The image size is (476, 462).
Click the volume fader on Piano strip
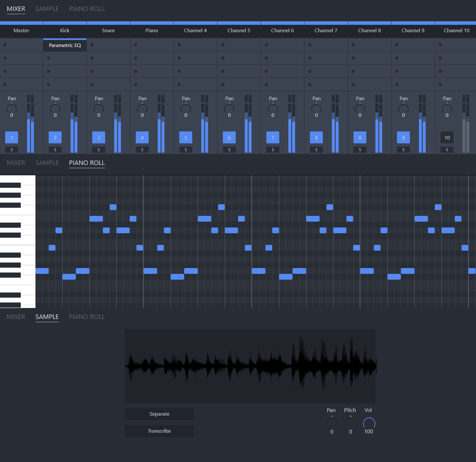point(161,124)
